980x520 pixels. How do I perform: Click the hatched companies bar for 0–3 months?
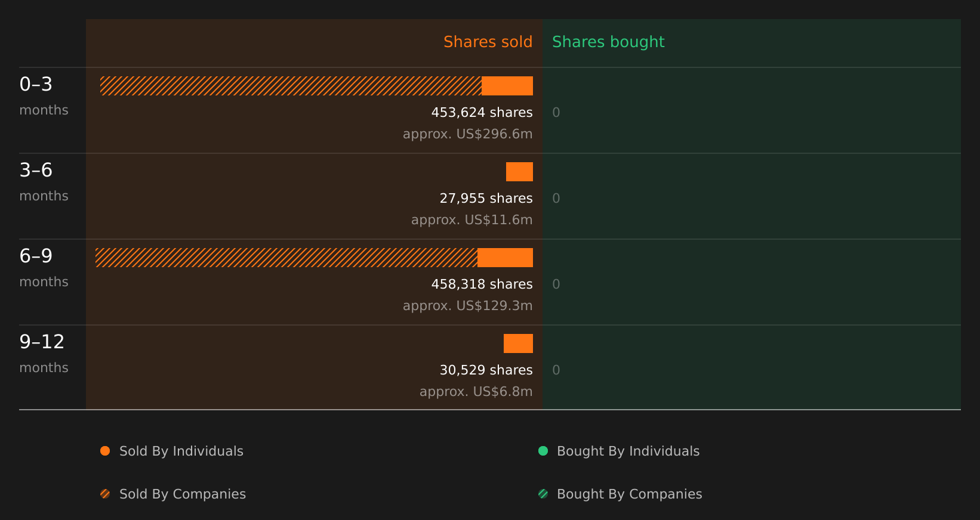(291, 86)
